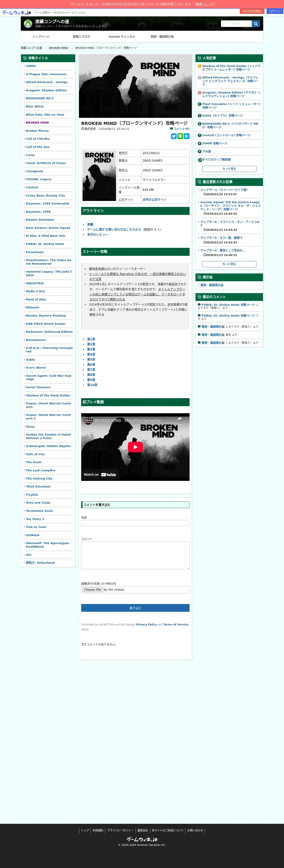Click the footer ゲームウィキ.jp logo
The width and height of the screenshot is (284, 868).
coord(142,839)
